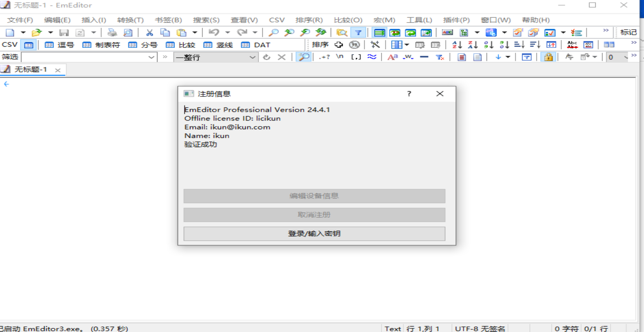Expand the Undo history dropdown arrow

pyautogui.click(x=227, y=32)
